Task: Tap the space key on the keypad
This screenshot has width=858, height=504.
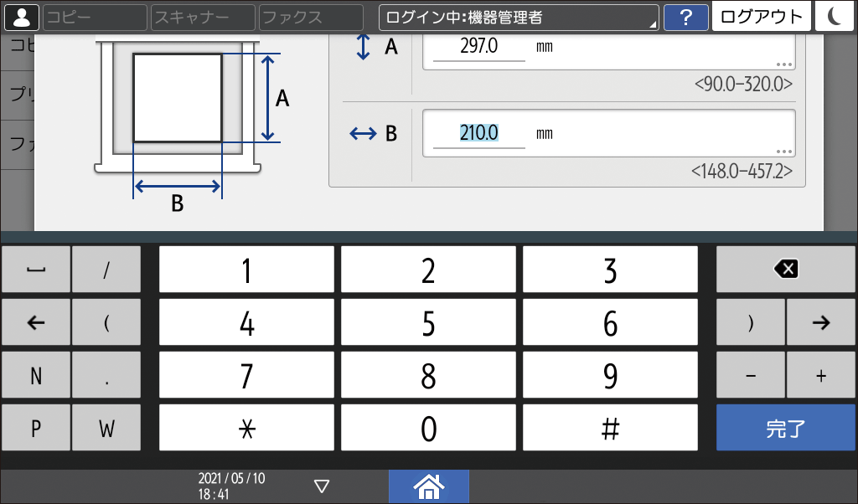Action: [36, 269]
